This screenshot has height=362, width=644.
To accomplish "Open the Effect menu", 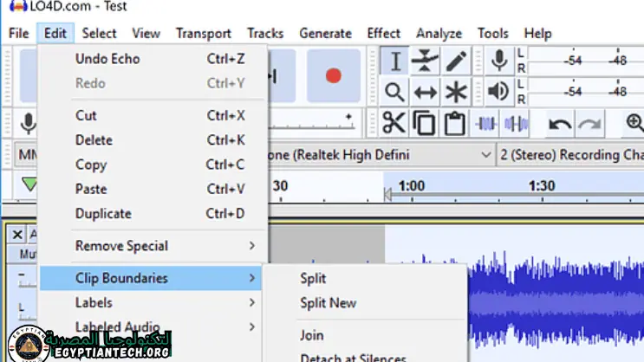I will point(383,33).
